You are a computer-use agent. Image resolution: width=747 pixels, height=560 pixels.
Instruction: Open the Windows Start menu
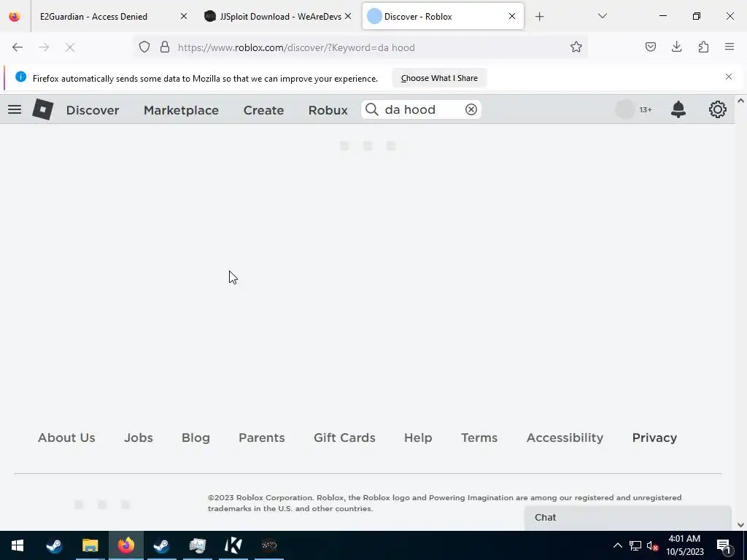pyautogui.click(x=18, y=545)
